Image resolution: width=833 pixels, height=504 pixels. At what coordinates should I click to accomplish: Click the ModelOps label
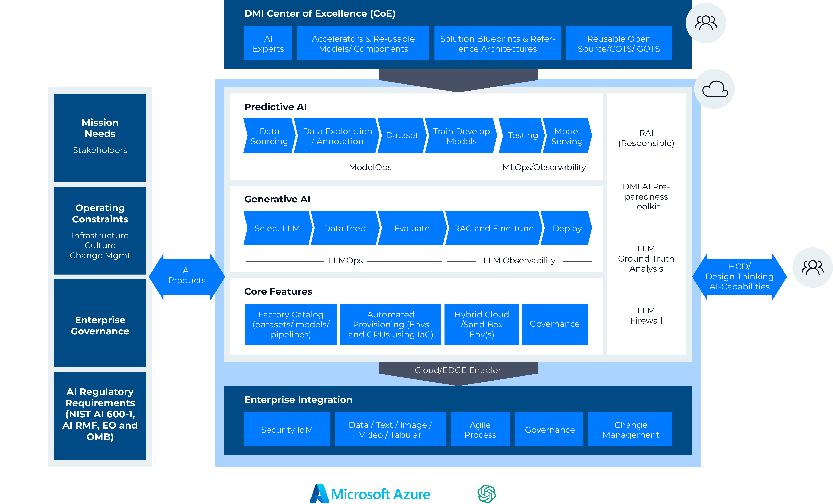(x=370, y=167)
